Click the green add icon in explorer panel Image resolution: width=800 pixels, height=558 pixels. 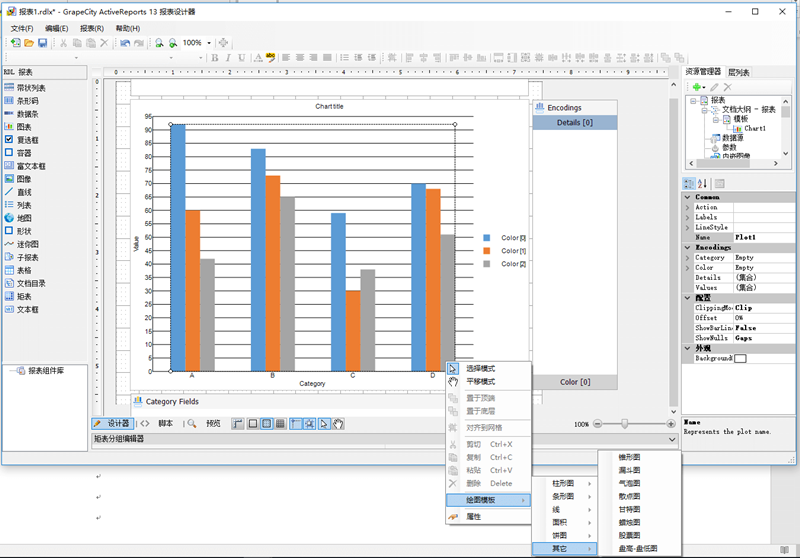click(x=695, y=88)
